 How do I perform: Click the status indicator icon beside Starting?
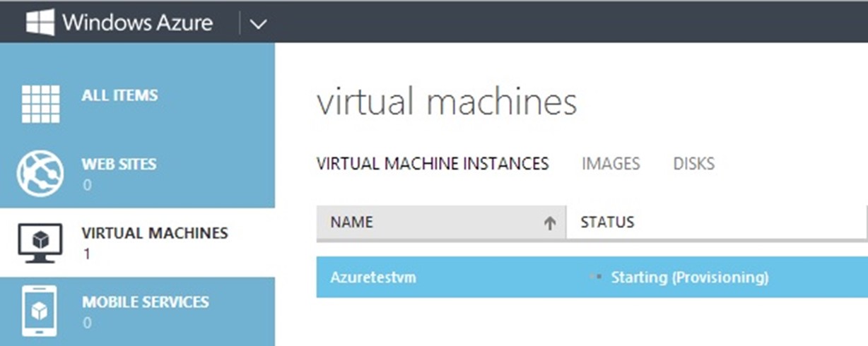(594, 277)
